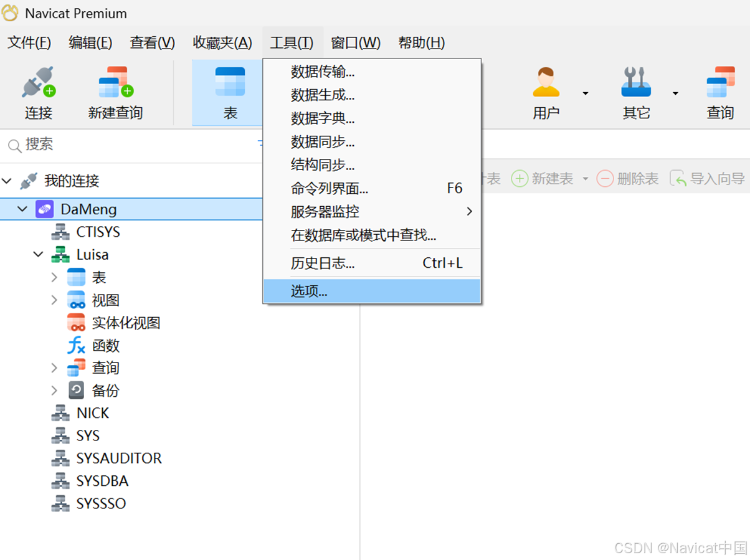Open the 收藏夹(A) menu

222,43
